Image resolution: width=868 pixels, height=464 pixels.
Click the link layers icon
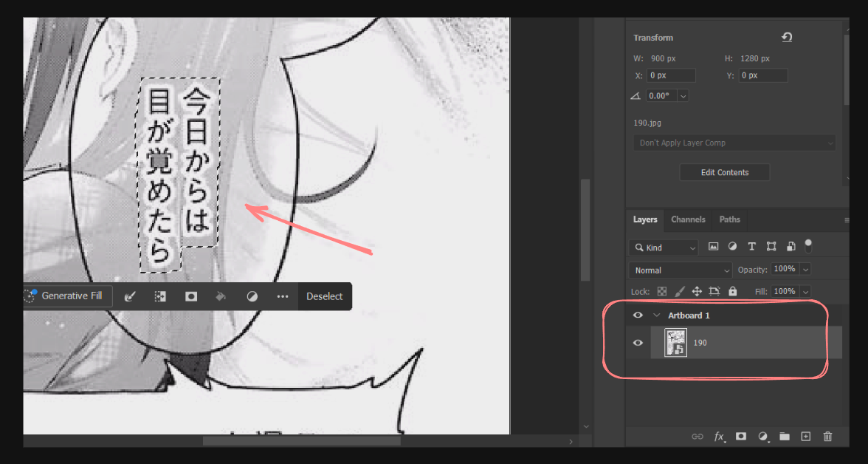[x=697, y=437]
